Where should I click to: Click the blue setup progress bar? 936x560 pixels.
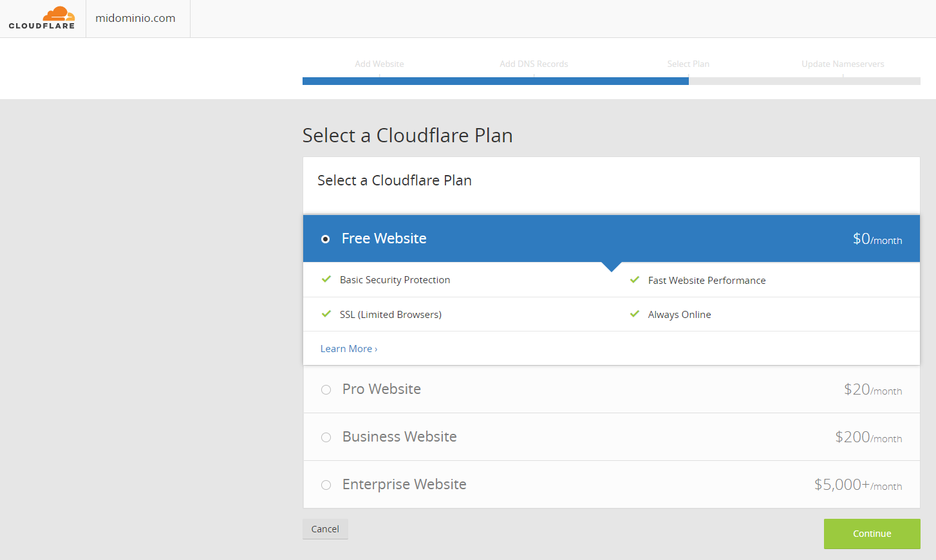point(496,81)
